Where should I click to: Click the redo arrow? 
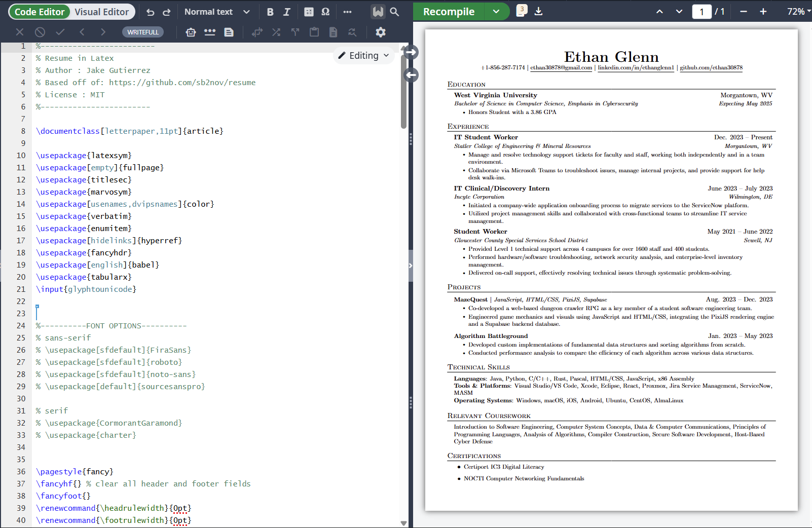click(166, 12)
